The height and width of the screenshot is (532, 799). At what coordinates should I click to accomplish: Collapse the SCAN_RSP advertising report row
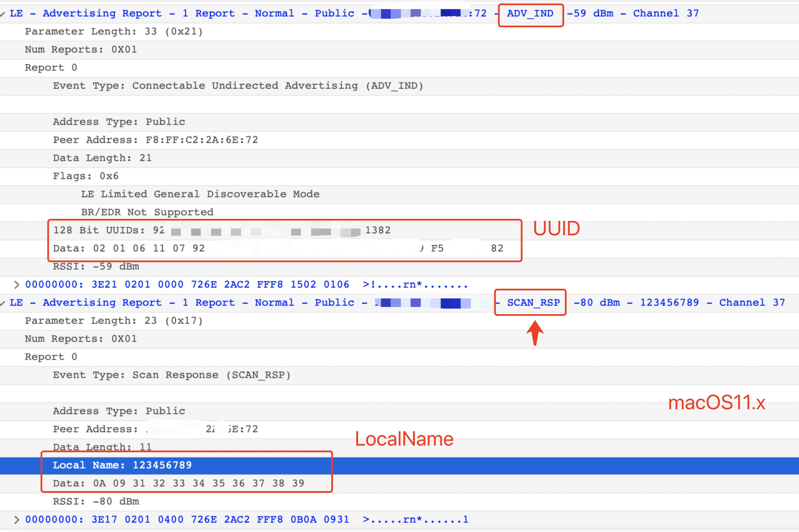[x=3, y=303]
